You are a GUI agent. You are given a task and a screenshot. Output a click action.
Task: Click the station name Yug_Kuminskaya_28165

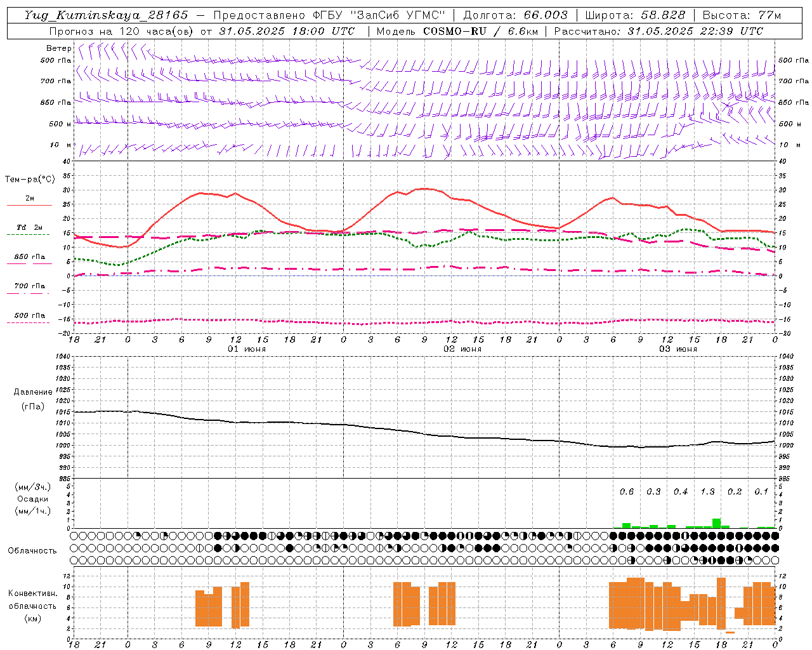(107, 15)
